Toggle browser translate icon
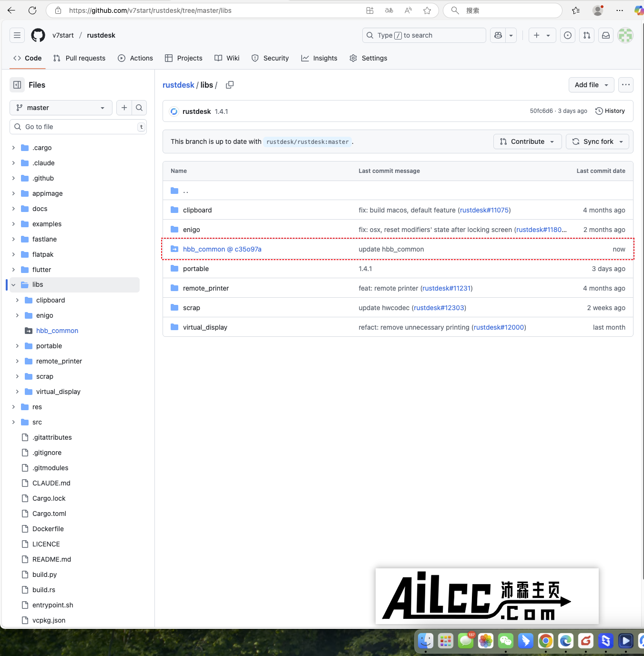This screenshot has width=644, height=656. point(389,10)
